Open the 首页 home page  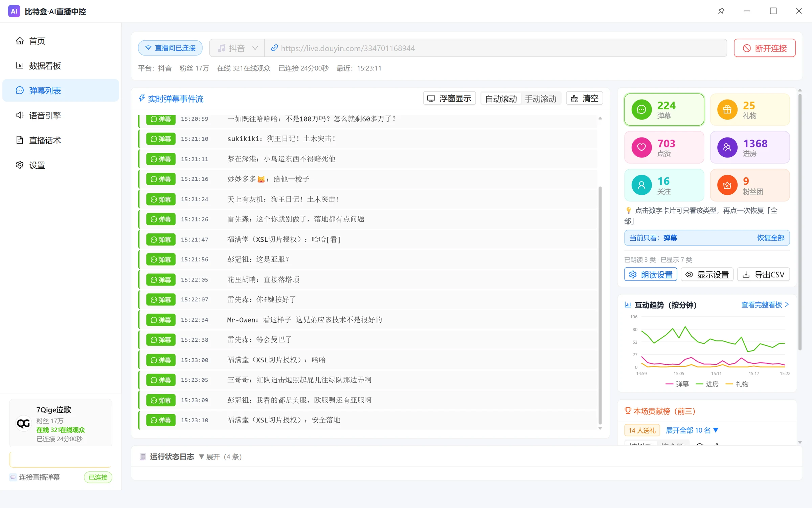[x=61, y=41]
